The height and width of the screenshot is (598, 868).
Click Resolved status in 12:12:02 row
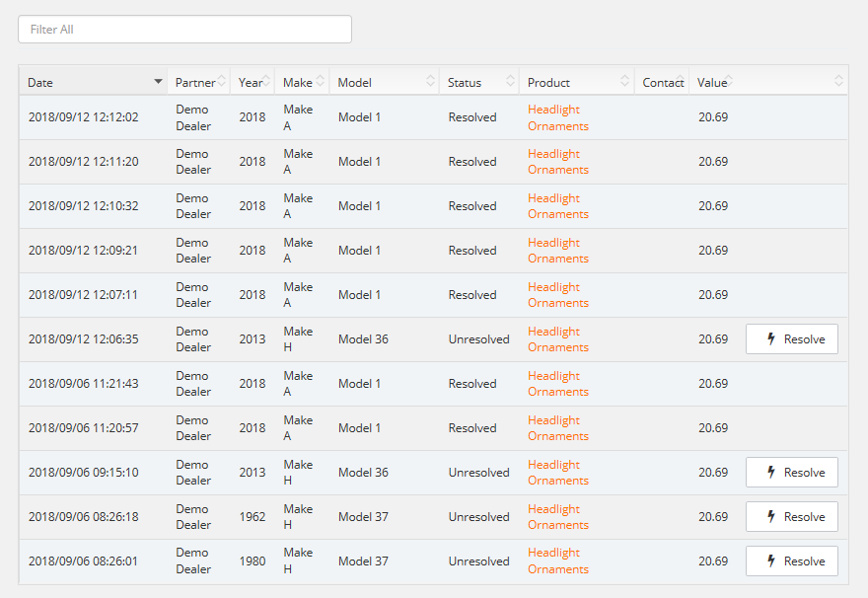pos(472,117)
